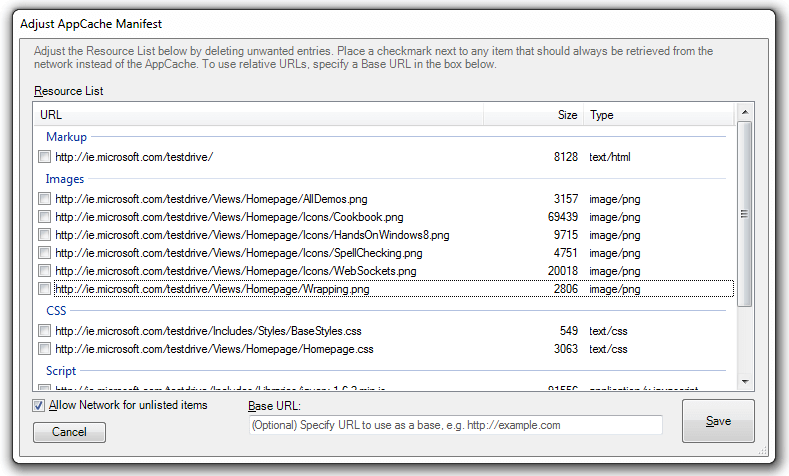Click the size value 20018
789x476 pixels.
[x=563, y=271]
